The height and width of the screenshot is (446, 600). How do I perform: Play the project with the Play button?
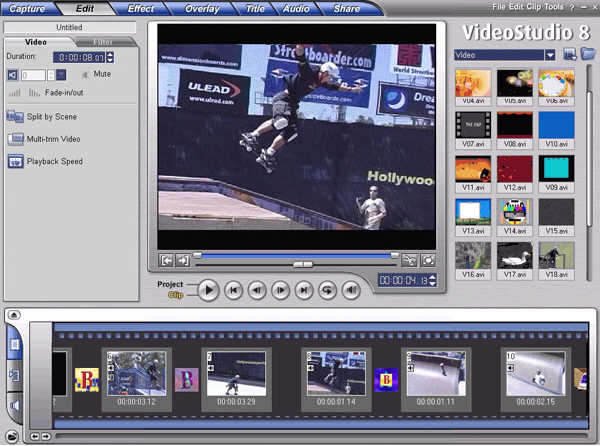(x=209, y=290)
